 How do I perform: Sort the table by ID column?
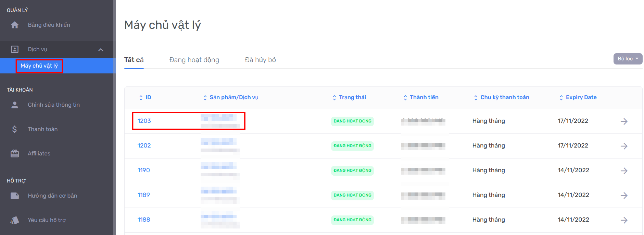[x=145, y=97]
